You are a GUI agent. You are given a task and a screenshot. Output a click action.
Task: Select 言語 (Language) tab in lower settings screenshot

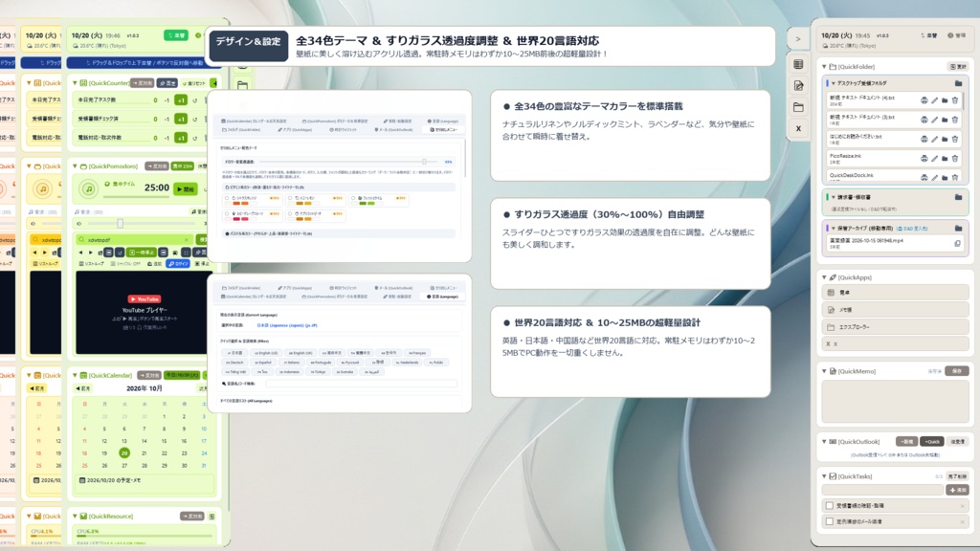(442, 297)
